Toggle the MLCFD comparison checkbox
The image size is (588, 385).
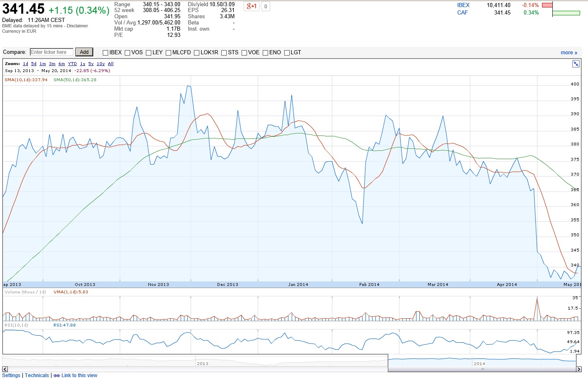tap(169, 53)
